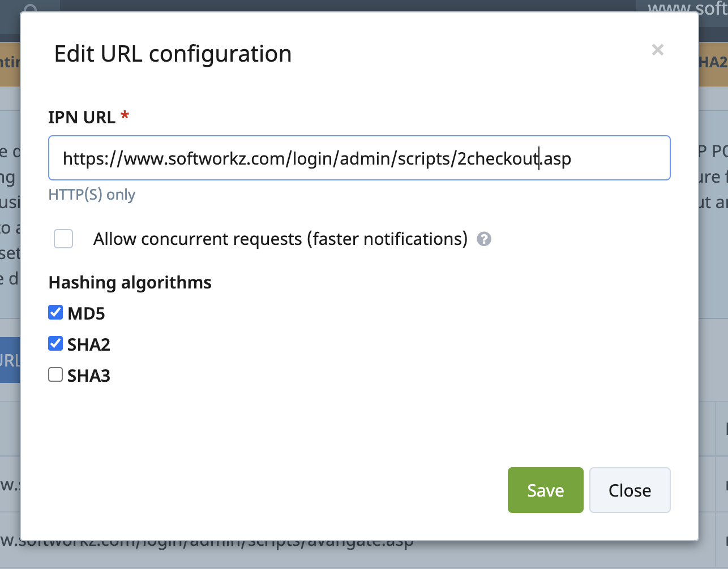Uncheck the MD5 hashing algorithm

pyautogui.click(x=55, y=312)
